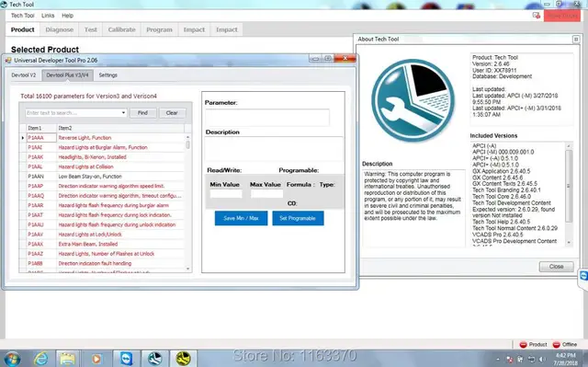Click the down arrow of the parameter list

tap(187, 269)
